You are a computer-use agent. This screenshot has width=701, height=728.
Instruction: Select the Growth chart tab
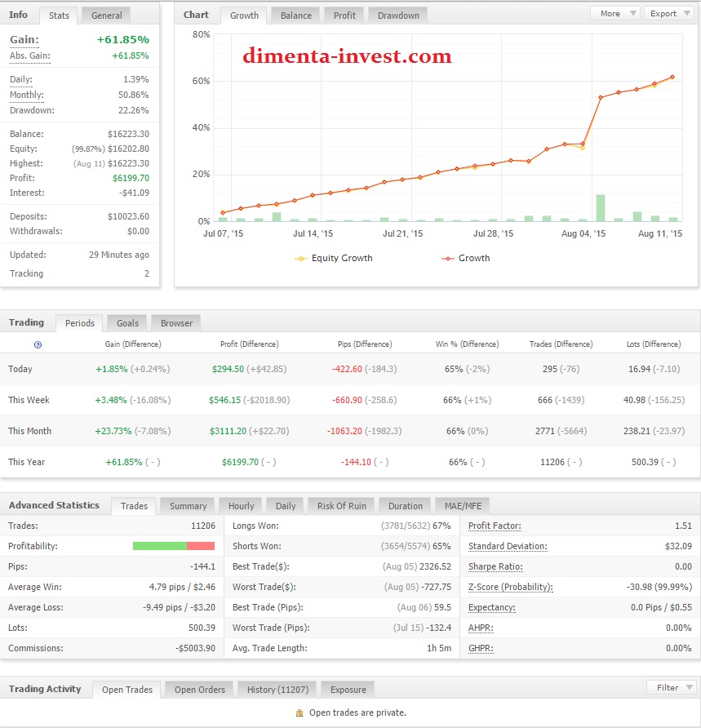click(244, 16)
